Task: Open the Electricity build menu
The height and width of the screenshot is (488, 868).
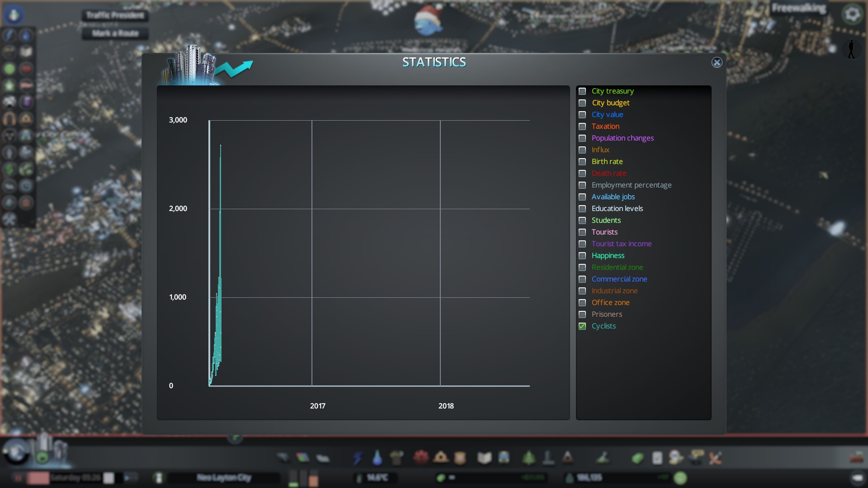Action: 358,458
